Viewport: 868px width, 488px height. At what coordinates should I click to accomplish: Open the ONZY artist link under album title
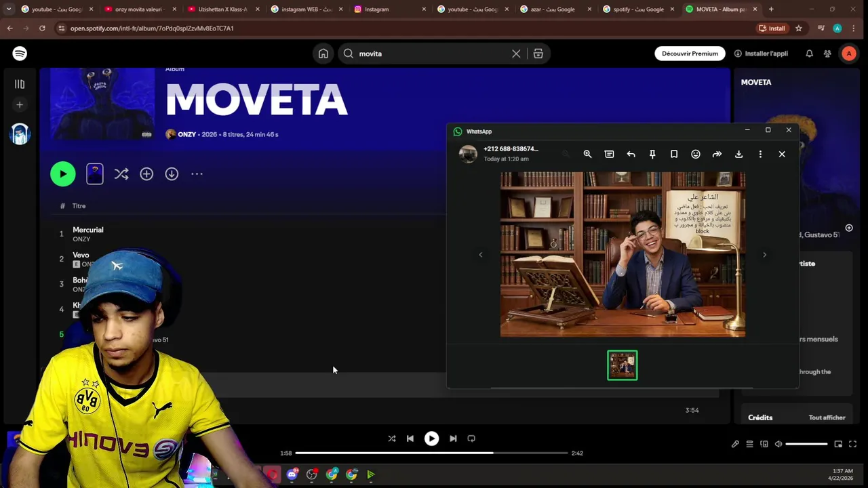pyautogui.click(x=186, y=134)
